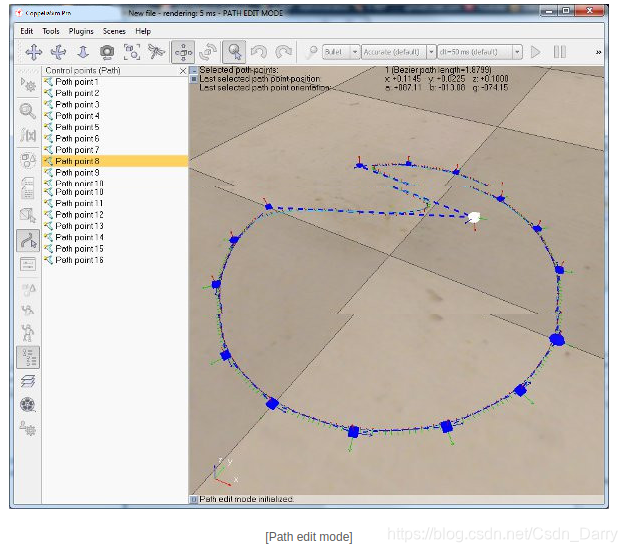Viewport: 627px width, 552px height.
Task: Select Path point 4 in the list
Action: 115,116
